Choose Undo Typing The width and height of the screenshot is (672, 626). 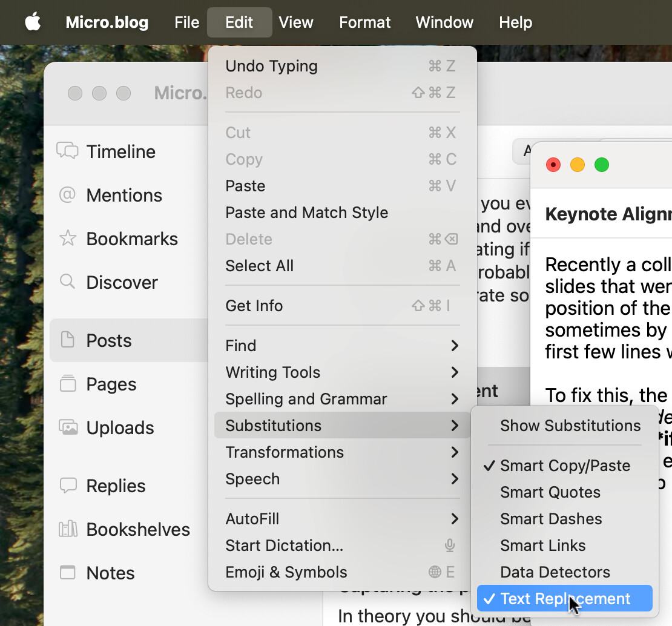pos(343,66)
